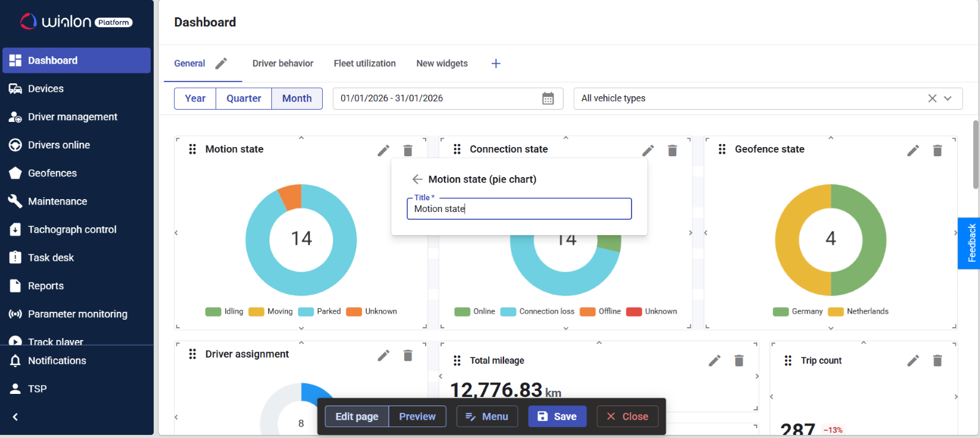Toggle the Netherlands legend item
The height and width of the screenshot is (438, 980).
[858, 311]
